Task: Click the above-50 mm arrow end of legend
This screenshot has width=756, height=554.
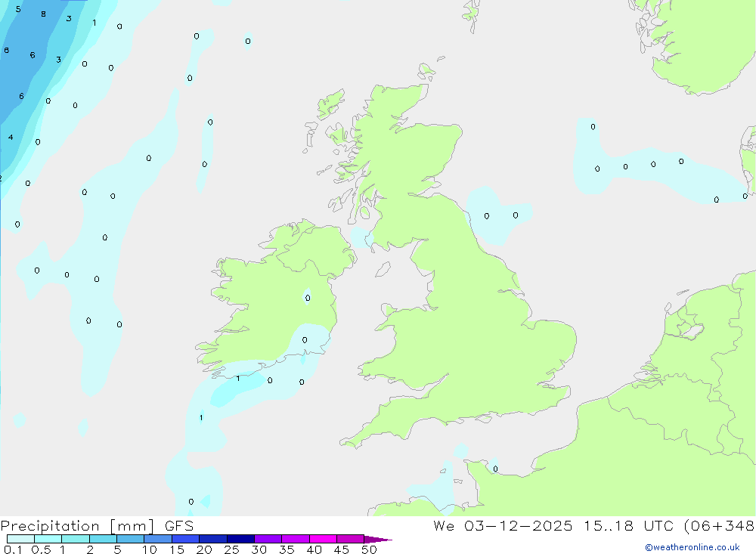Action: [x=377, y=539]
